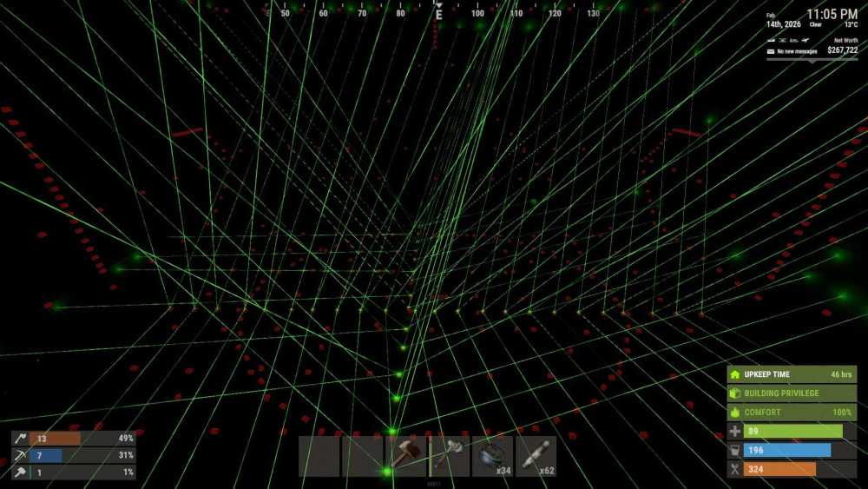Click the health plus icon

pos(735,432)
